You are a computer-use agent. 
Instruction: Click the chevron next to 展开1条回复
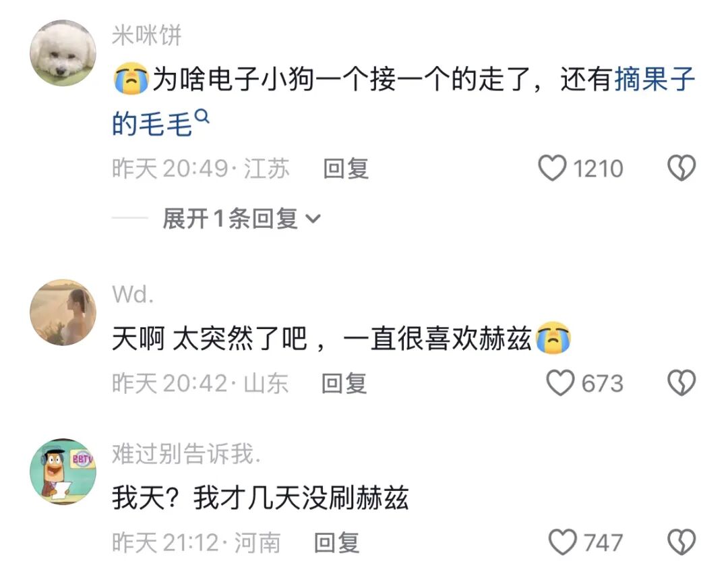click(x=314, y=219)
